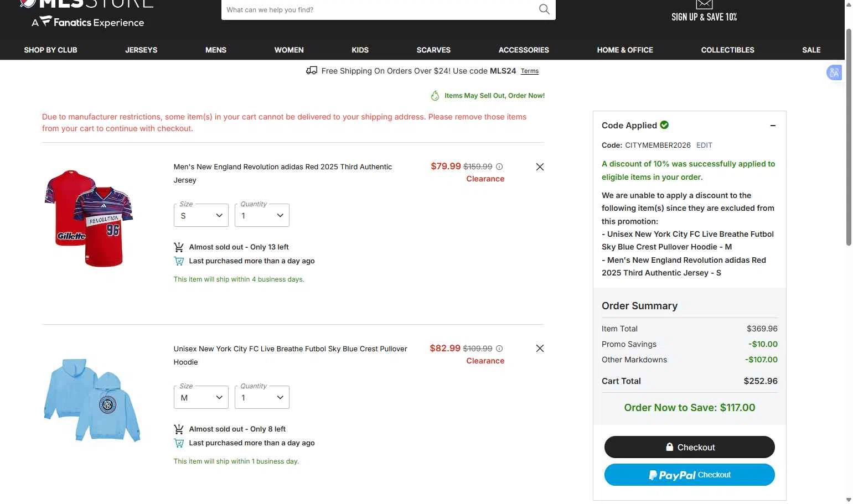Viewport: 853px width, 504px height.
Task: Click 'Items May Sell Out, Order Now!' text
Action: click(494, 96)
